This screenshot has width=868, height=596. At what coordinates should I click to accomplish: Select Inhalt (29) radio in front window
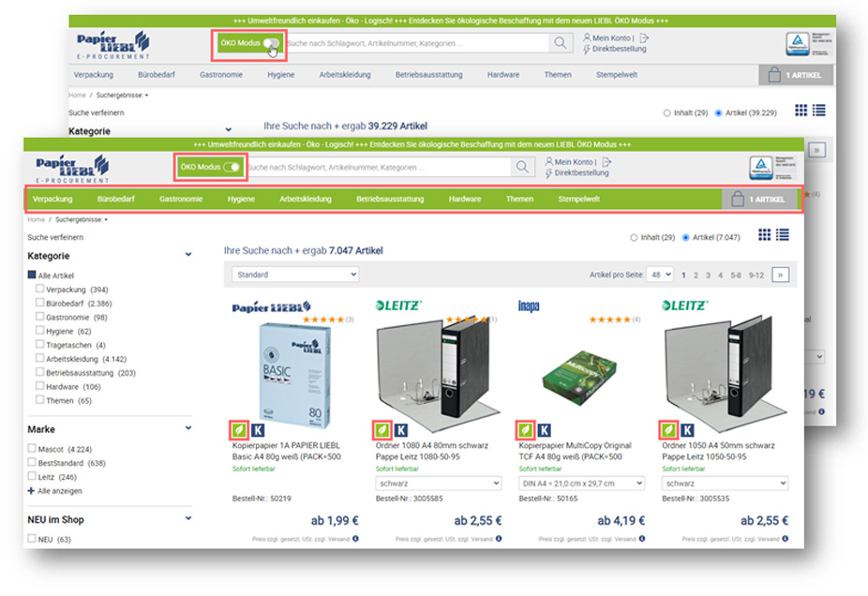point(634,237)
